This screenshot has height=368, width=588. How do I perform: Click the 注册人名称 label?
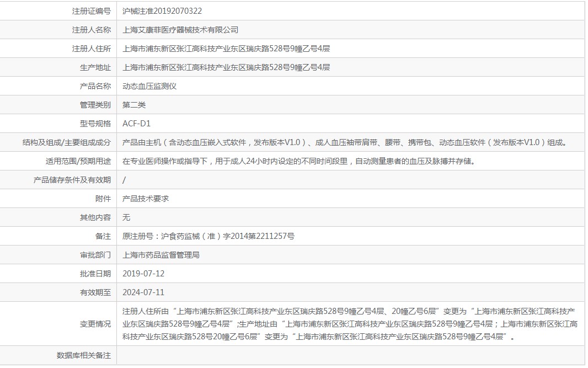pos(92,30)
